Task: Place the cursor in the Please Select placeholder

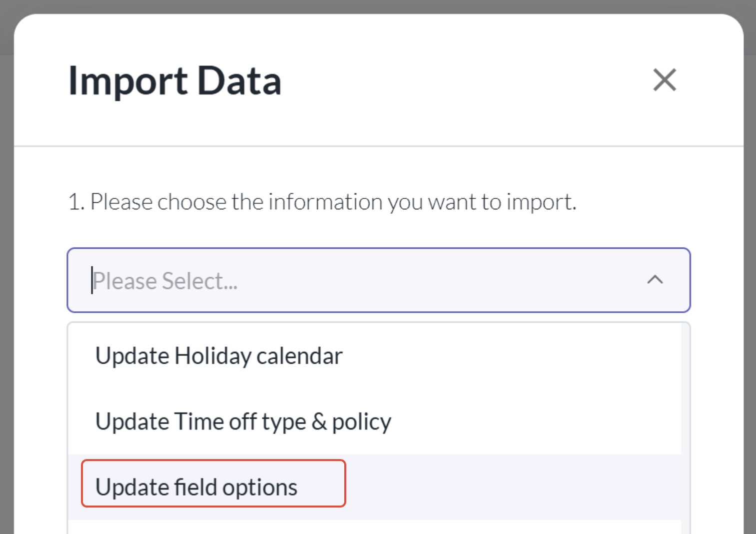Action: coord(165,281)
